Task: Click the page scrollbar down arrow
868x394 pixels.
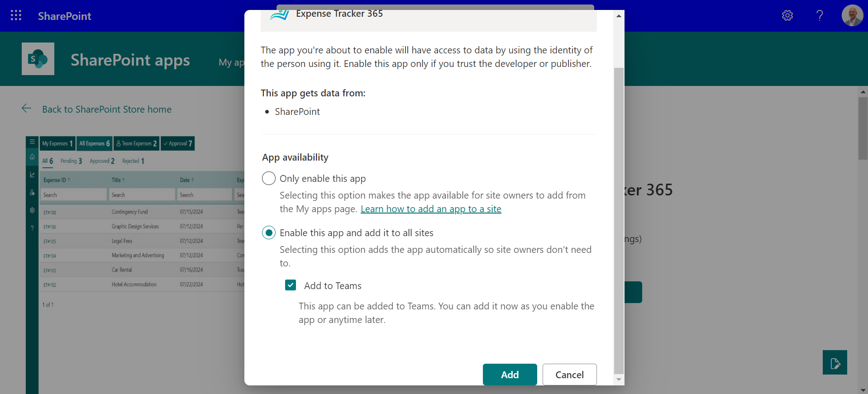Action: (863, 390)
